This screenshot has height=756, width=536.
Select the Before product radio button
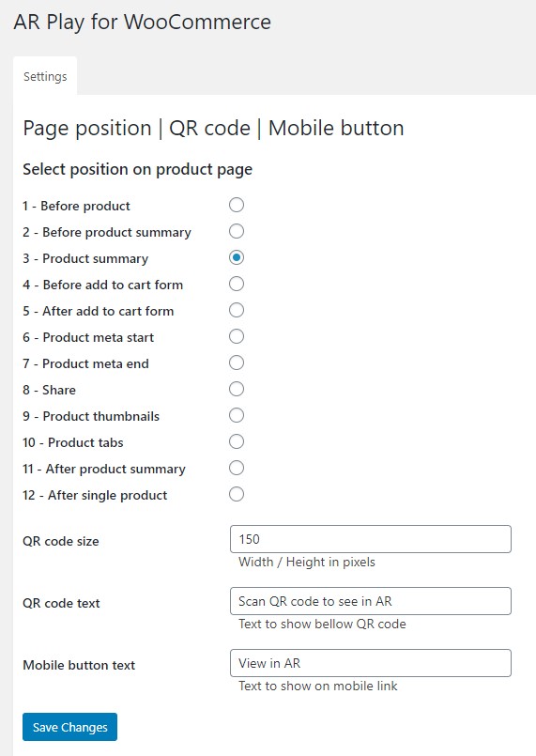237,205
